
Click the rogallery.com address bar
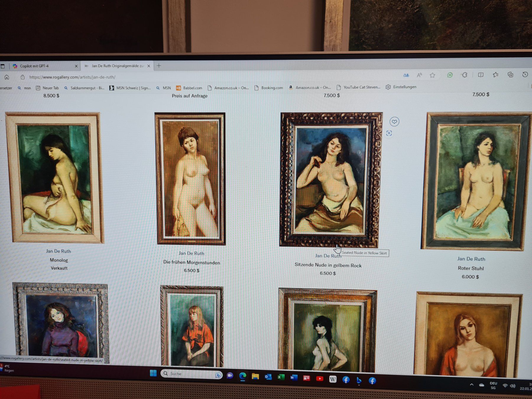(x=207, y=77)
